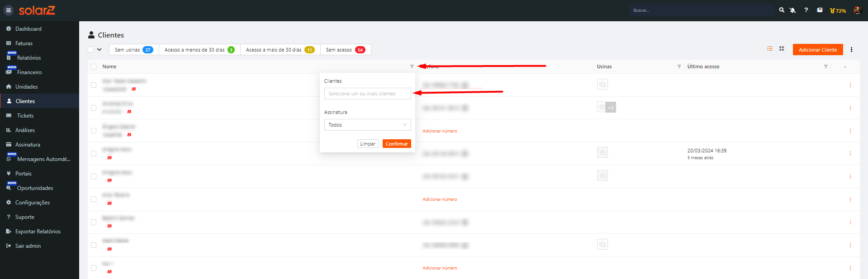Click the Adicionar Cliente button
Screen dimensions: 868x279
(x=818, y=50)
